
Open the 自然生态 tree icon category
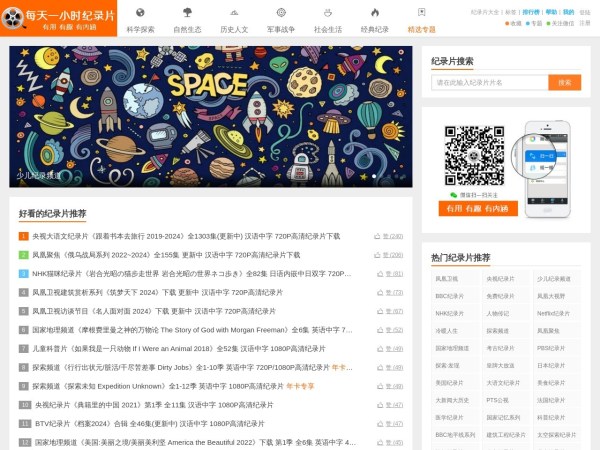point(187,13)
